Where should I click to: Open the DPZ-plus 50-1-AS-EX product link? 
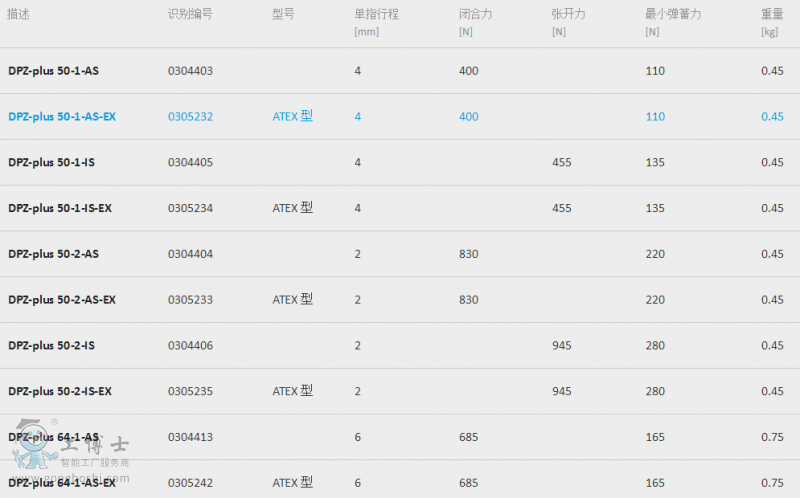coord(62,117)
